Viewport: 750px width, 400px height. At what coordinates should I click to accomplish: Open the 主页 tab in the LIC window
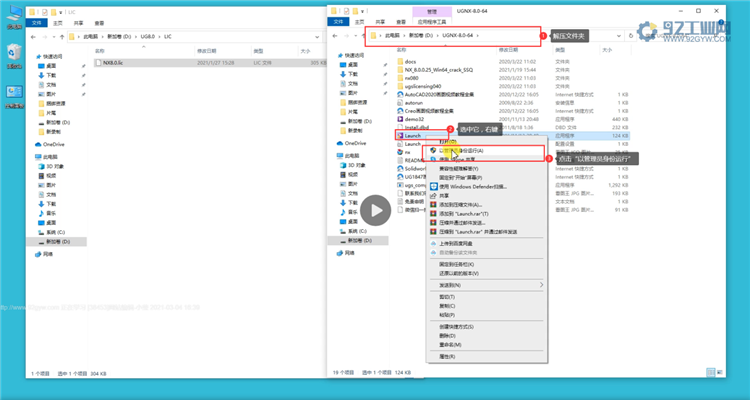57,23
